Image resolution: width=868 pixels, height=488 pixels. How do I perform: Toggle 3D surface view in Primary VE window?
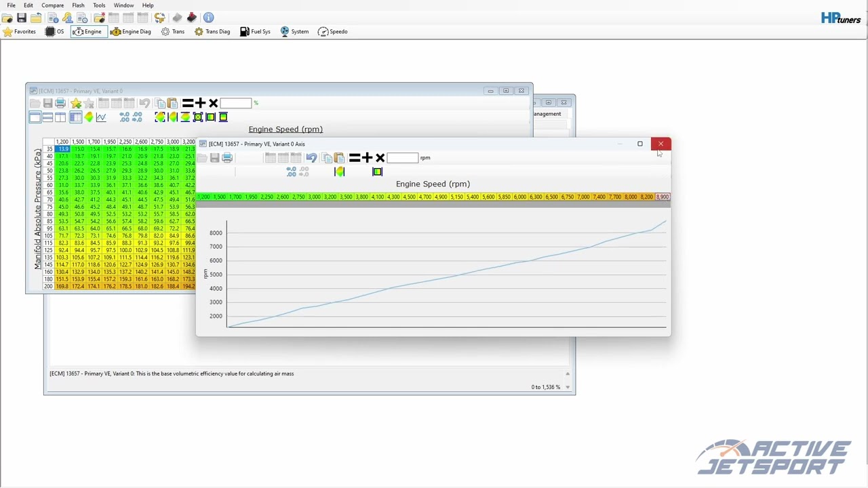pos(89,117)
